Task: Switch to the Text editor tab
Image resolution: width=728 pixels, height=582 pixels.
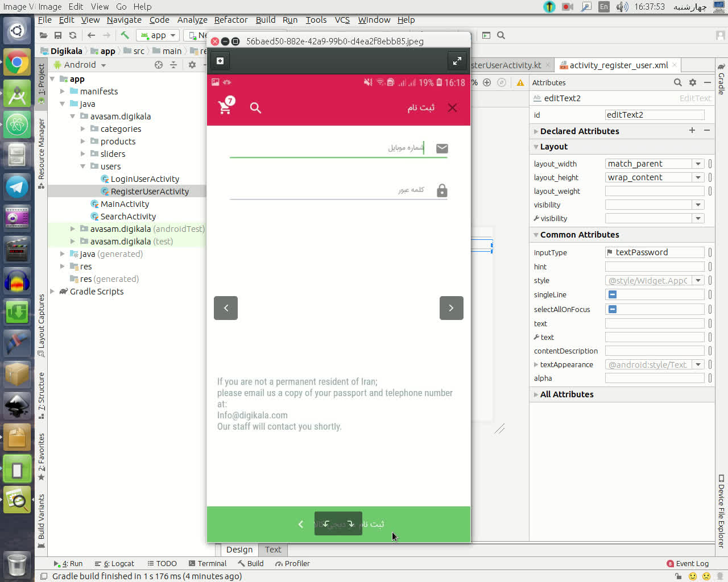Action: point(273,550)
